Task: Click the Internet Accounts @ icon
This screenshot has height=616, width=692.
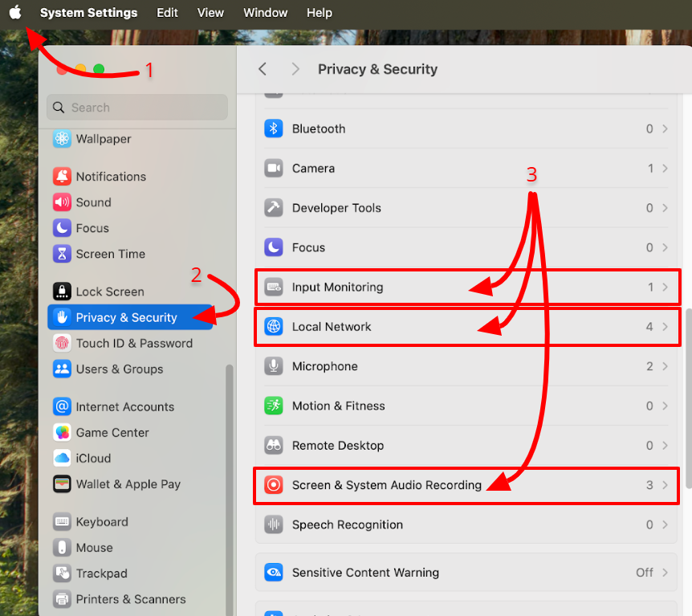Action: pyautogui.click(x=62, y=406)
